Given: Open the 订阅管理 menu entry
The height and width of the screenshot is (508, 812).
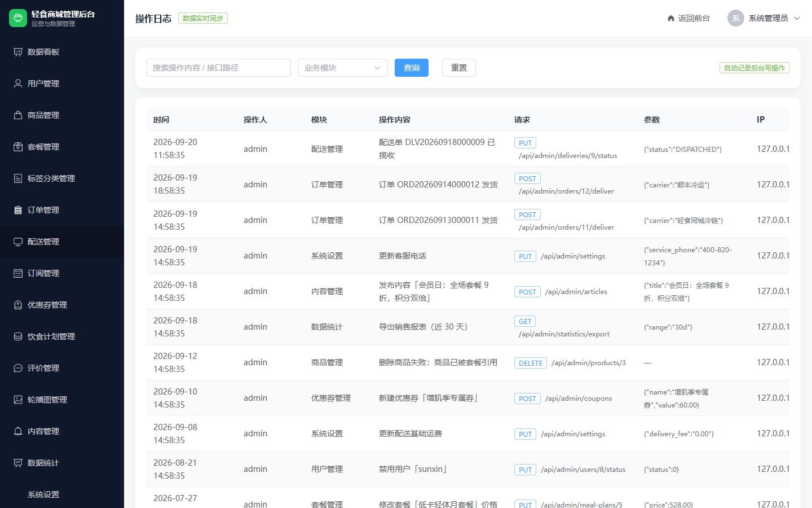Looking at the screenshot, I should [62, 273].
